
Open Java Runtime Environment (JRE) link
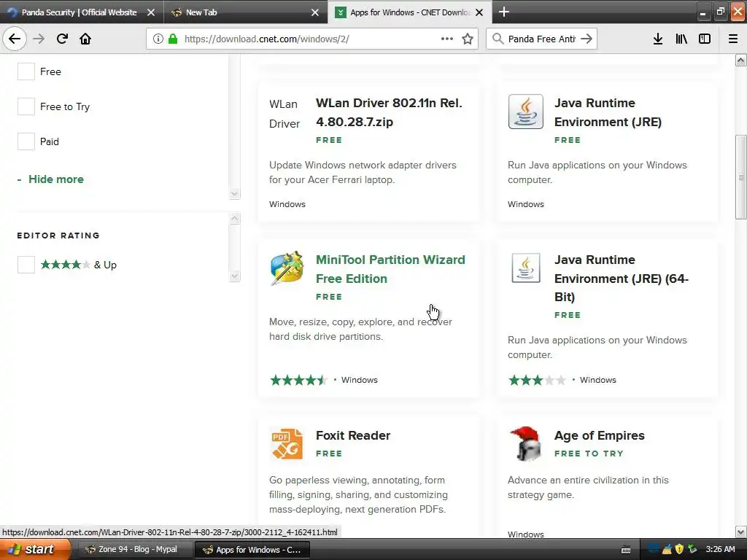pyautogui.click(x=608, y=112)
